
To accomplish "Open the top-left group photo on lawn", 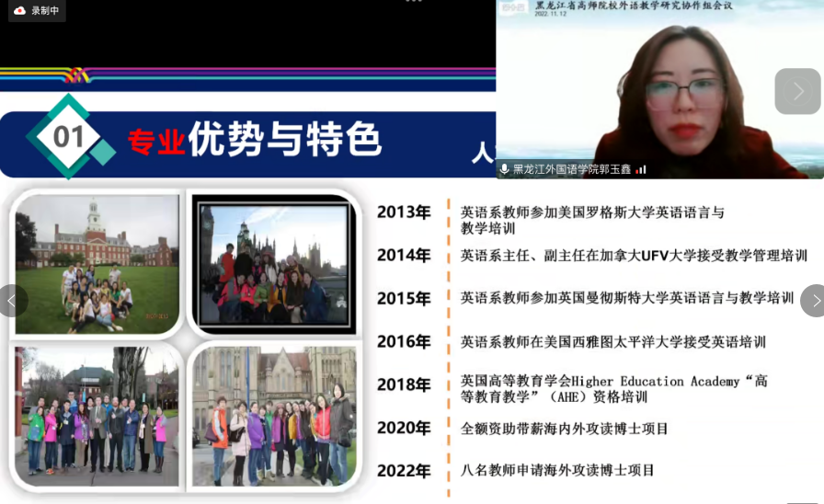I will point(97,264).
